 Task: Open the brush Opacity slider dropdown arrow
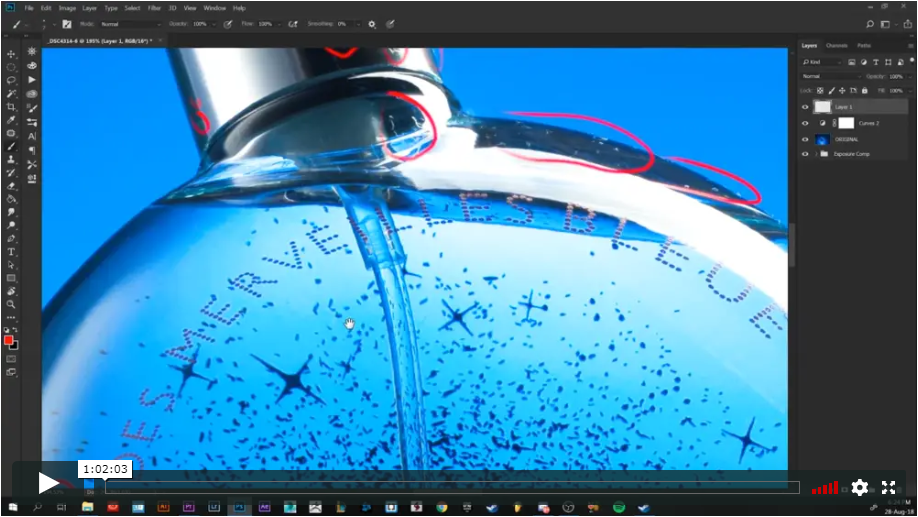coord(214,25)
